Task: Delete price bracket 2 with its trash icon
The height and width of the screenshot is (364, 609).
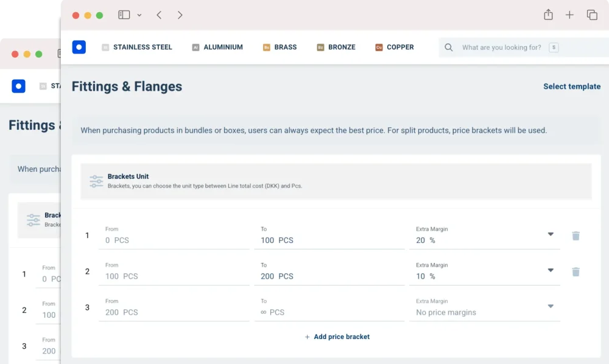Action: coord(576,271)
